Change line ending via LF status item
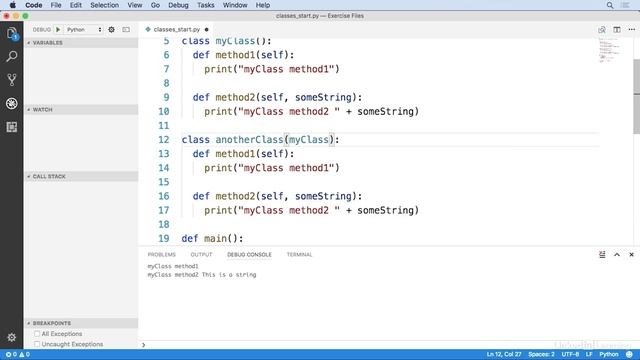This screenshot has height=360, width=640. click(589, 354)
